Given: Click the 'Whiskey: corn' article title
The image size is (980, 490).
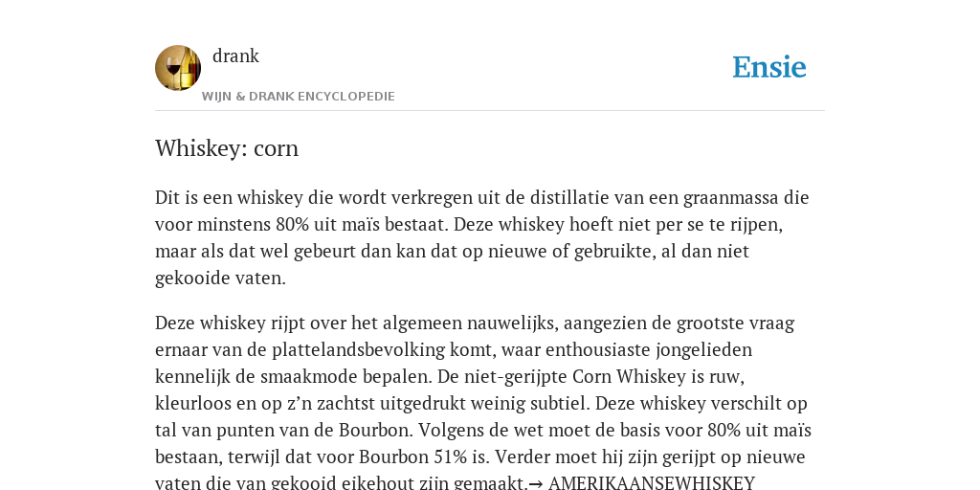Looking at the screenshot, I should (x=227, y=148).
